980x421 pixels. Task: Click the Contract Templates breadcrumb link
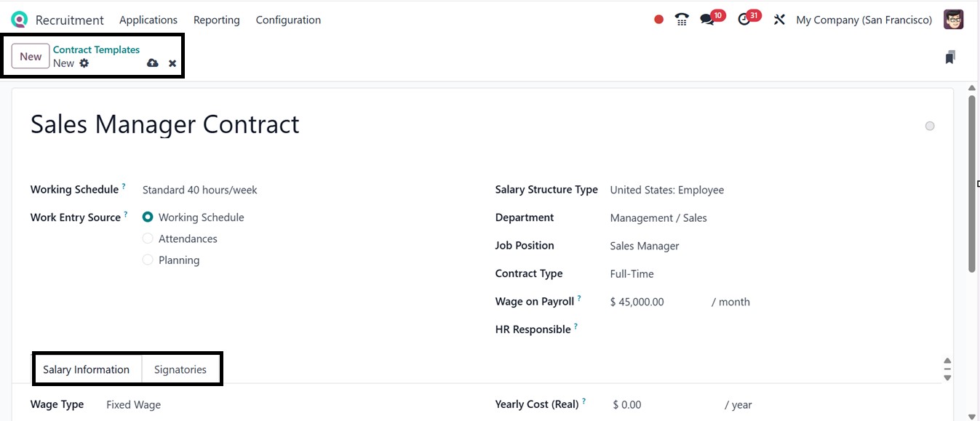coord(96,49)
